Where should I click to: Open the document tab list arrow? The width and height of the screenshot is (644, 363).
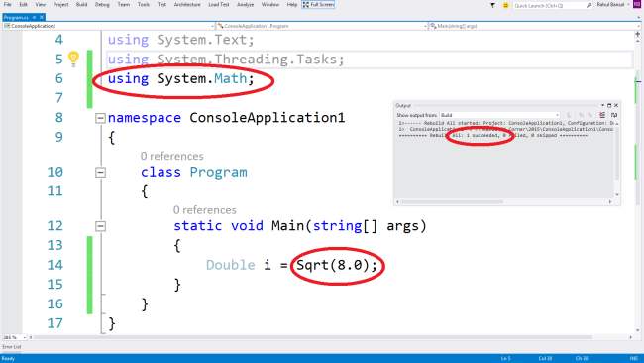pyautogui.click(x=639, y=17)
